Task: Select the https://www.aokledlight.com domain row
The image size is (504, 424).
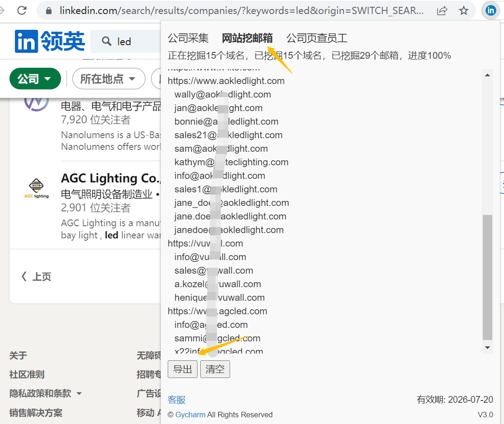Action: 226,81
